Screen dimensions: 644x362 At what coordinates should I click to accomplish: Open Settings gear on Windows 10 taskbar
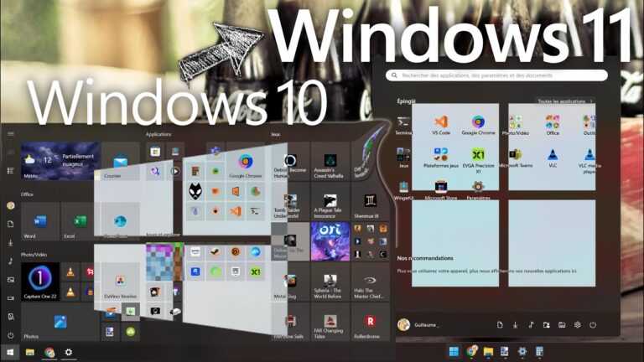[69, 352]
